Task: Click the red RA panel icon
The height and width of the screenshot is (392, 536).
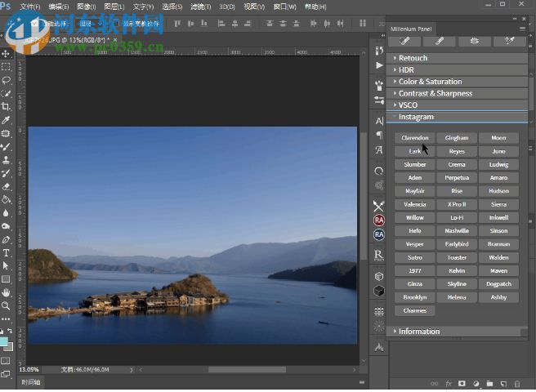Action: click(379, 220)
